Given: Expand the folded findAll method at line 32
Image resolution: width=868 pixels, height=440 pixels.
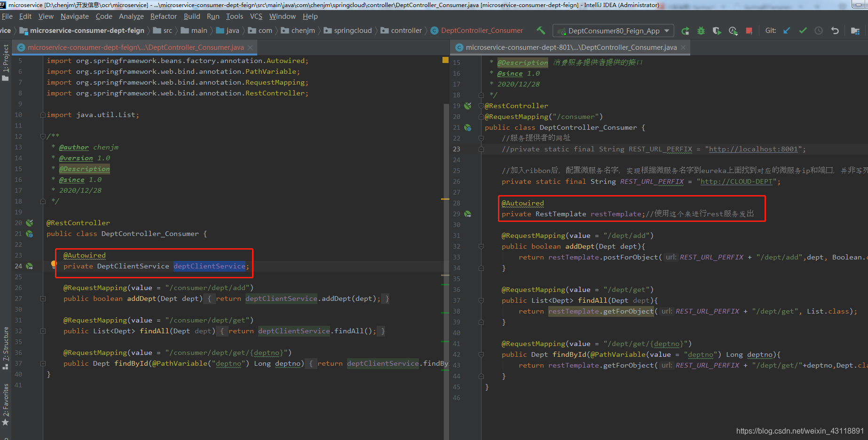Looking at the screenshot, I should pos(43,331).
